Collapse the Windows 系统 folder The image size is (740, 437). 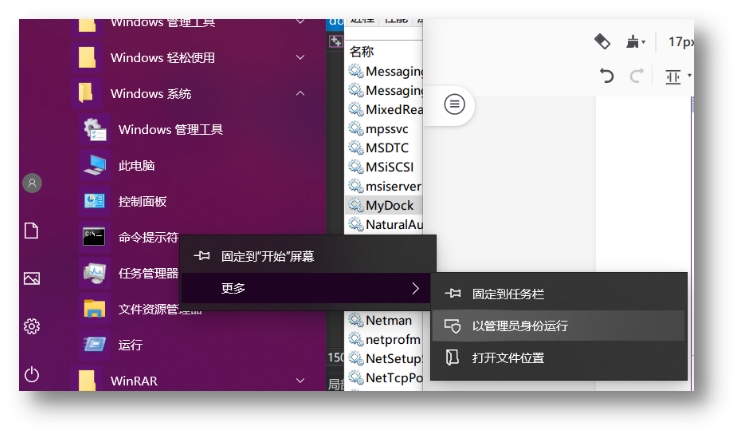[300, 93]
